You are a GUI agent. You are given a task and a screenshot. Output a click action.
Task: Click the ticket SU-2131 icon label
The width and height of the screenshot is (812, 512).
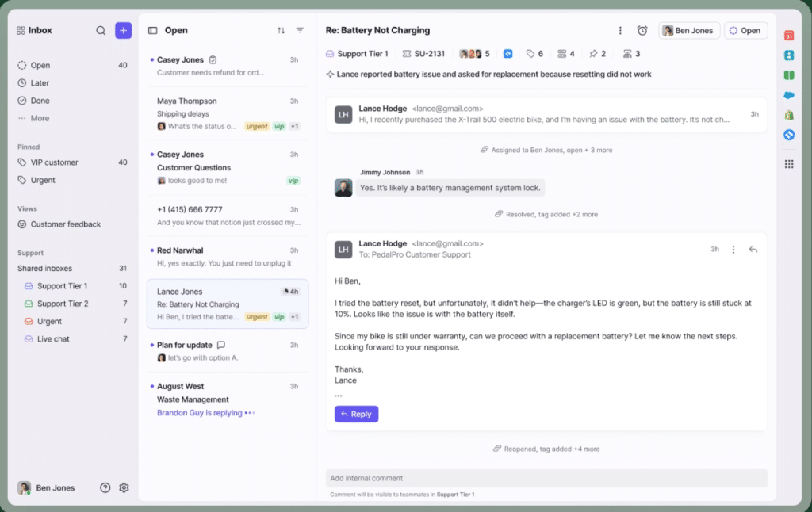point(423,54)
